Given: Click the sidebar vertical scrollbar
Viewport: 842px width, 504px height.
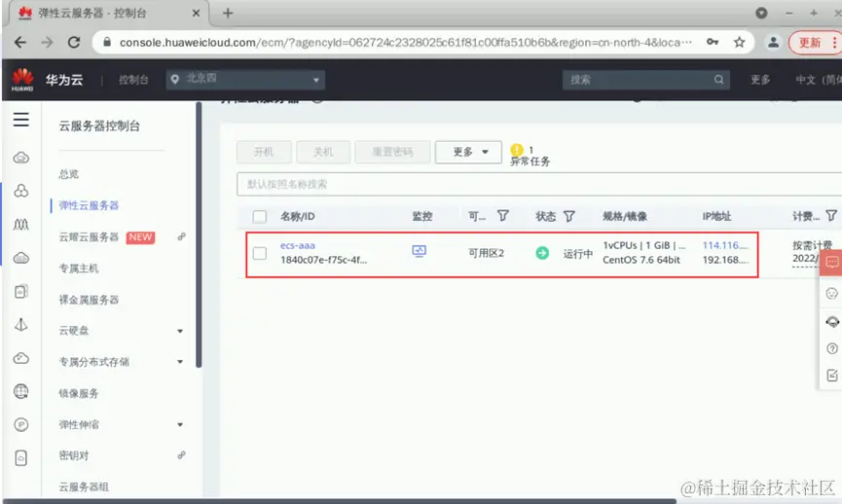Looking at the screenshot, I should point(199,236).
